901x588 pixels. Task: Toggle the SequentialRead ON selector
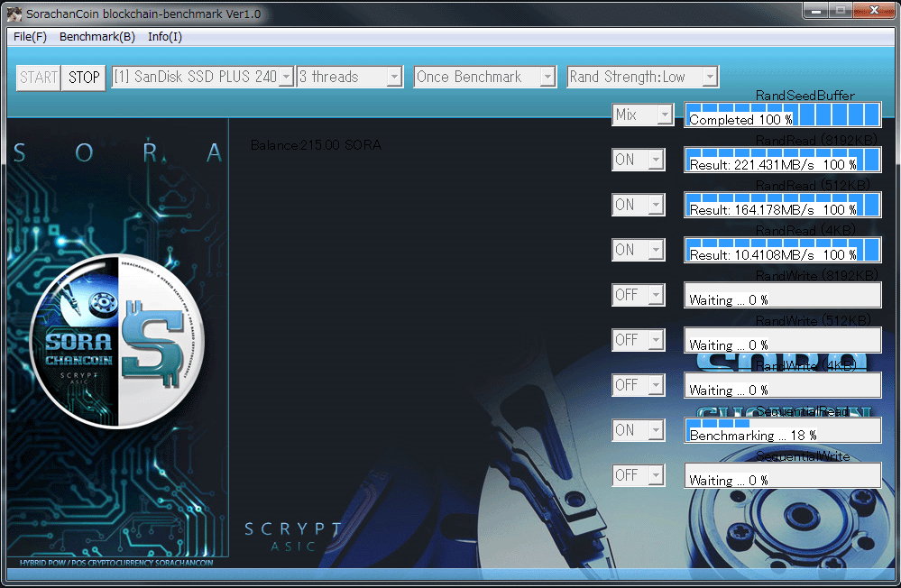pyautogui.click(x=639, y=430)
